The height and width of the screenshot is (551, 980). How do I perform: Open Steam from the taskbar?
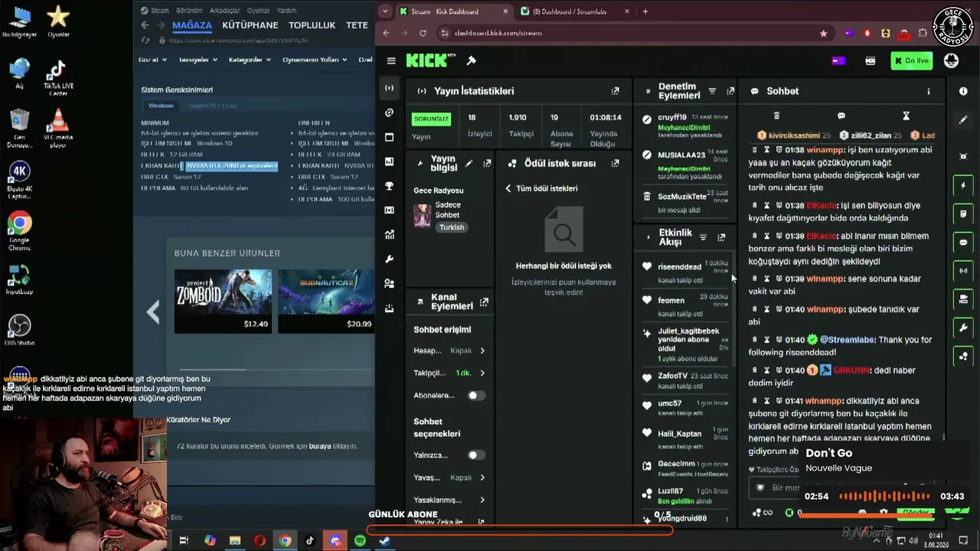pos(384,540)
